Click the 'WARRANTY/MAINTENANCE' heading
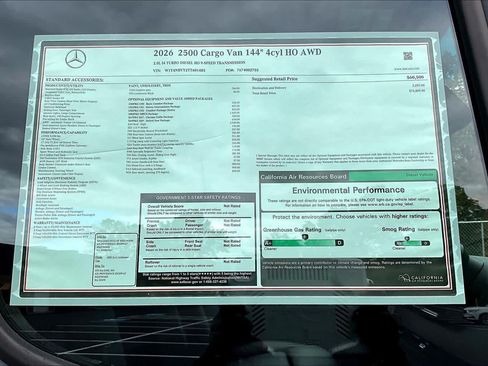This screenshot has height=366, width=488. click(x=56, y=222)
